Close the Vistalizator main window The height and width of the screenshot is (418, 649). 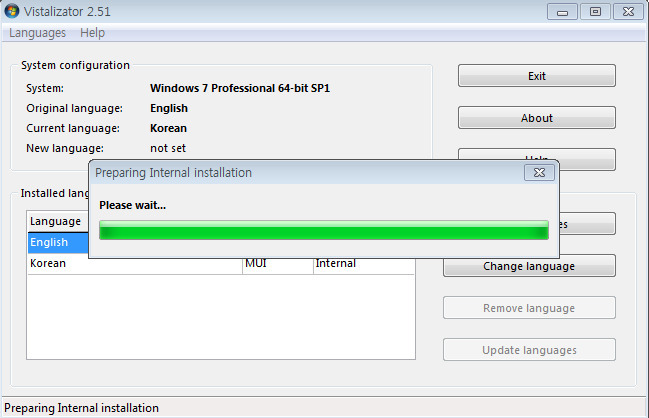coord(628,12)
